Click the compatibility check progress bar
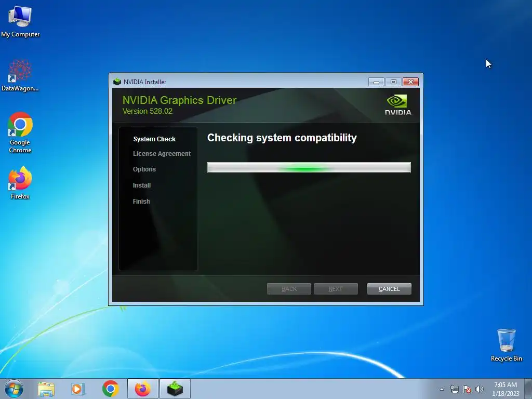Viewport: 532px width, 399px height. [309, 167]
